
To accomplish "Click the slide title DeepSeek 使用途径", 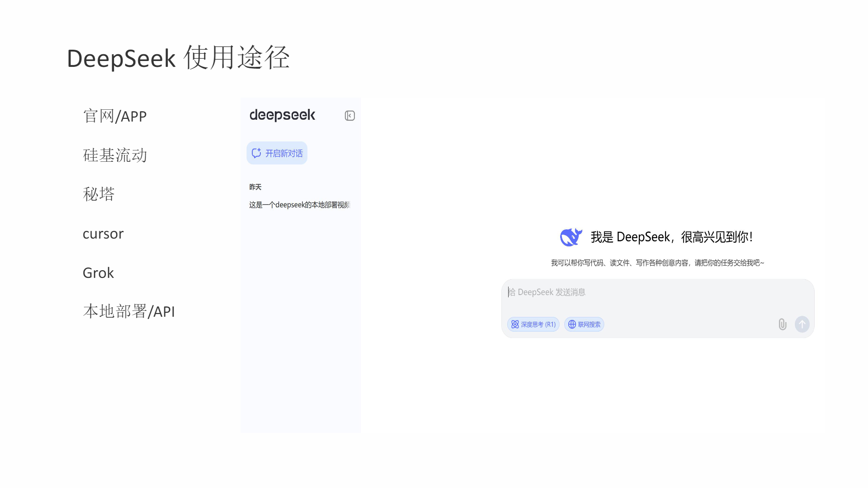I will (x=178, y=58).
